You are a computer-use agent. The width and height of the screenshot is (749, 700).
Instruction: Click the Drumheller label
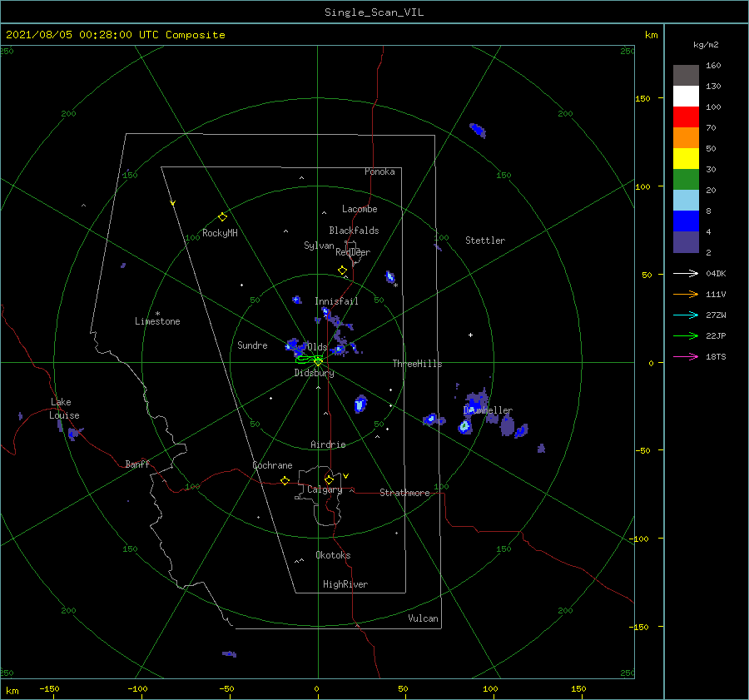pyautogui.click(x=488, y=410)
